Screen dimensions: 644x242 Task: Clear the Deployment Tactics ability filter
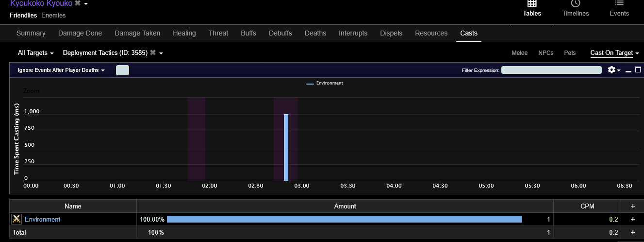click(153, 52)
